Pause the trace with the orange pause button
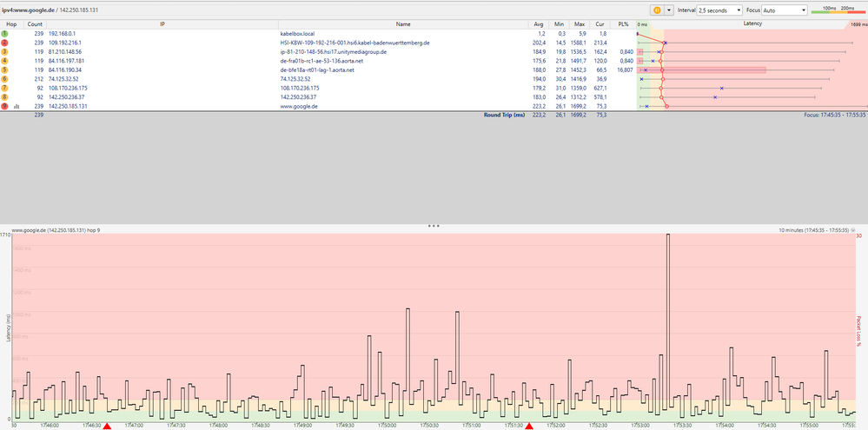868x430 pixels. click(x=657, y=10)
